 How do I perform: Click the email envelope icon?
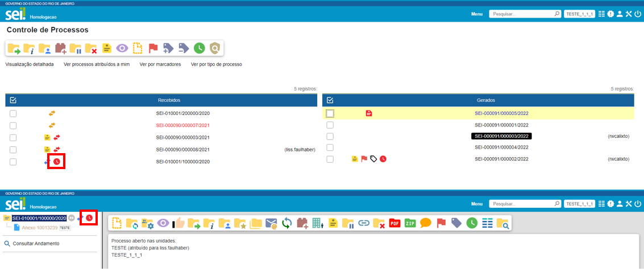coord(271,223)
